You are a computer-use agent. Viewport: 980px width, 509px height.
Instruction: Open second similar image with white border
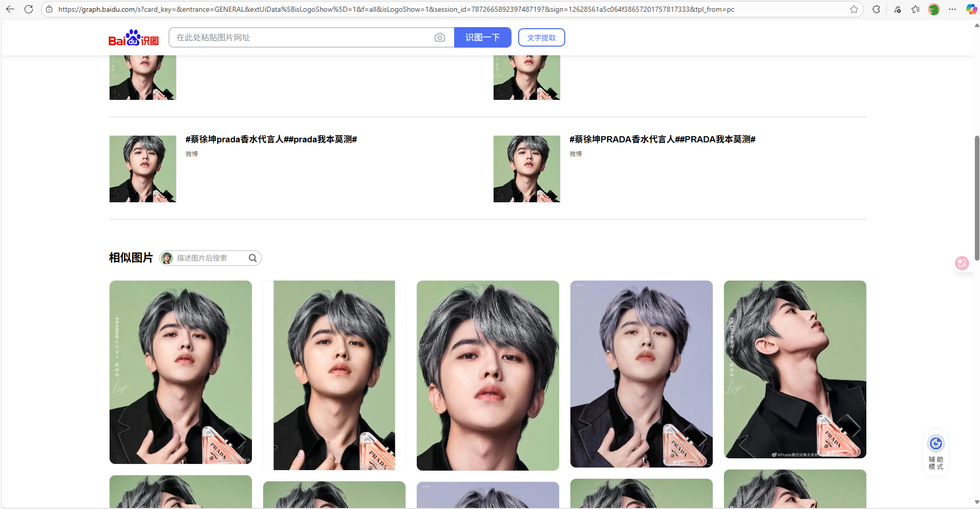click(334, 375)
